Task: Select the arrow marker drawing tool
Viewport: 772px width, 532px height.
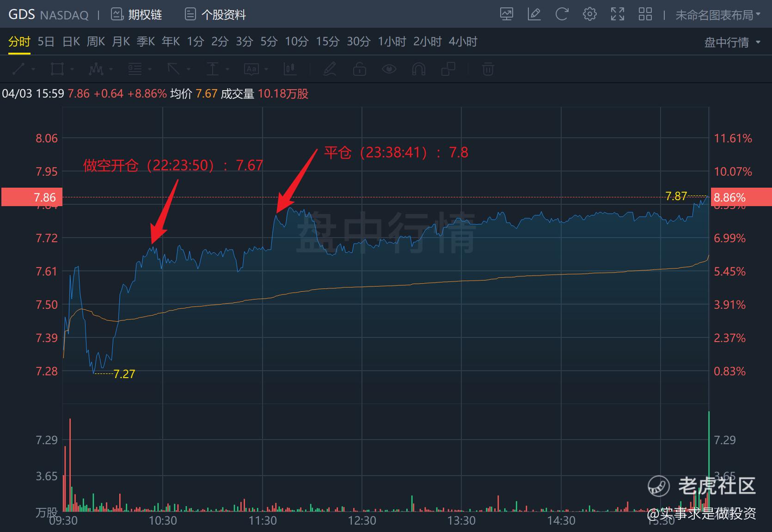Action: (x=174, y=69)
